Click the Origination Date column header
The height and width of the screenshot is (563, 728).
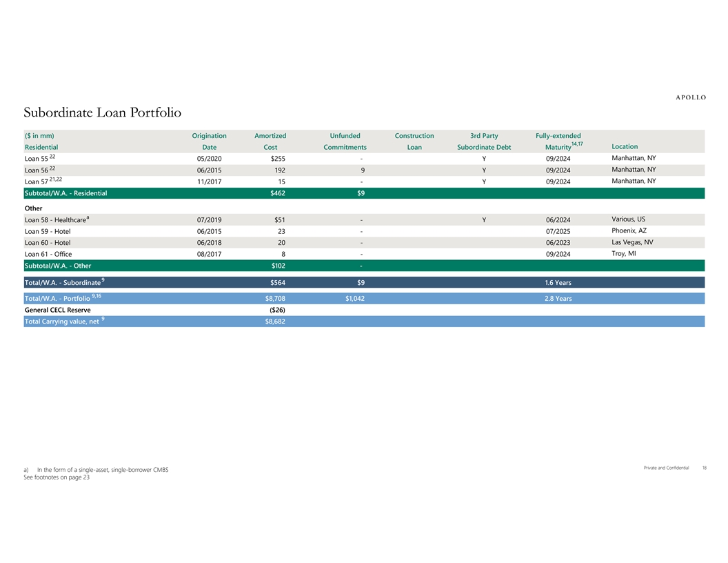(209, 141)
